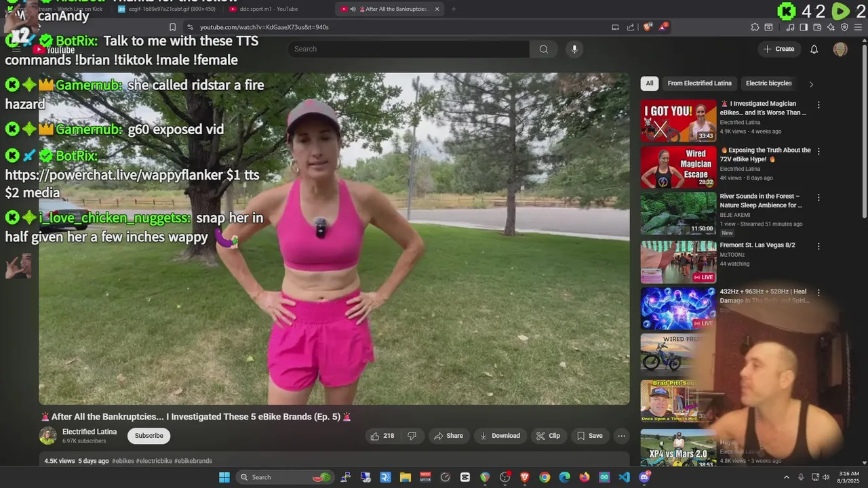Open Fremont St. Las Vegas live thumbnail
This screenshot has height=488, width=868.
coord(678,262)
